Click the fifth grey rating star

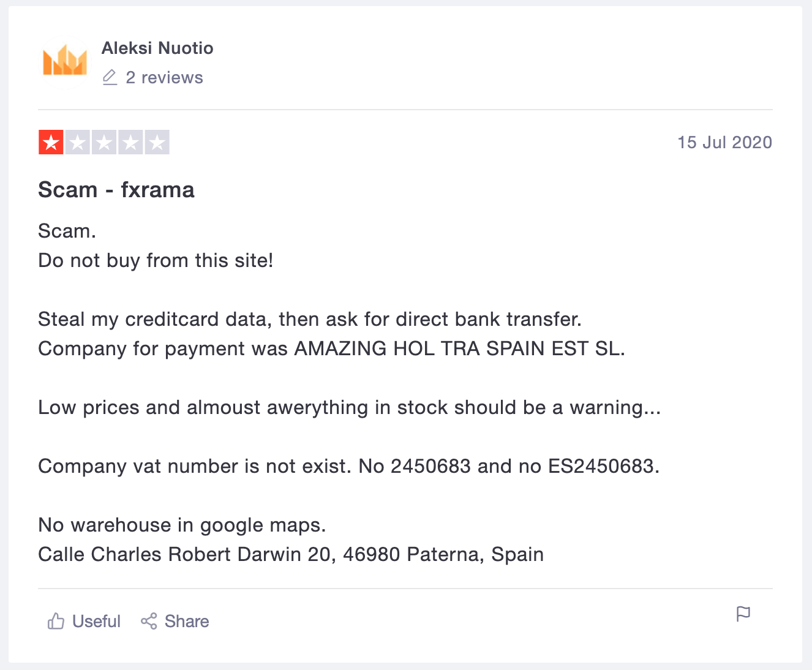pos(157,143)
